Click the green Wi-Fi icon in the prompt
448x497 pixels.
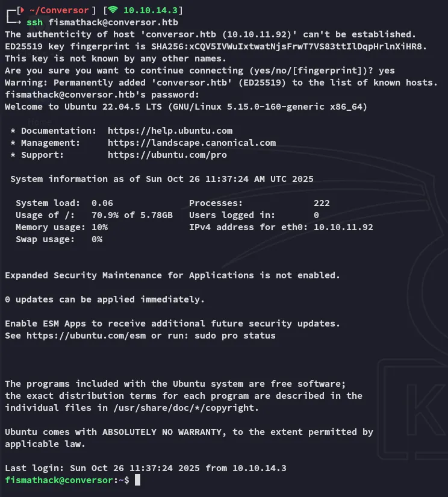point(113,10)
